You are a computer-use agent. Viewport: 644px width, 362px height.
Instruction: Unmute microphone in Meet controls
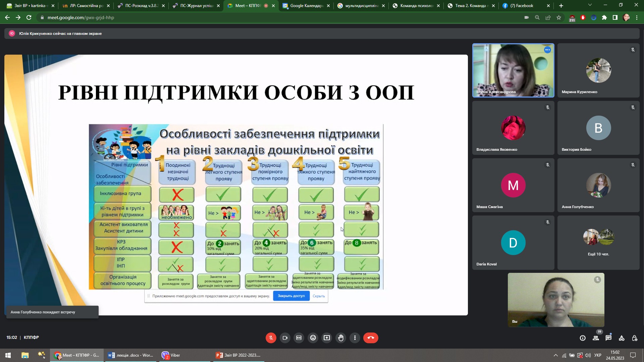[x=271, y=338]
